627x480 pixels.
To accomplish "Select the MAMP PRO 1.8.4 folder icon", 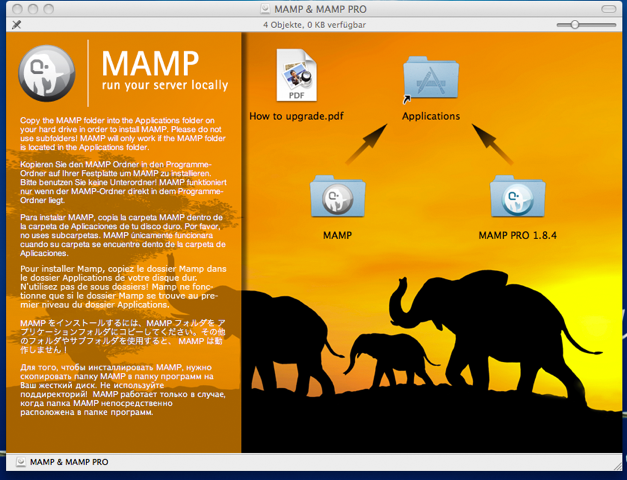I will tap(517, 196).
